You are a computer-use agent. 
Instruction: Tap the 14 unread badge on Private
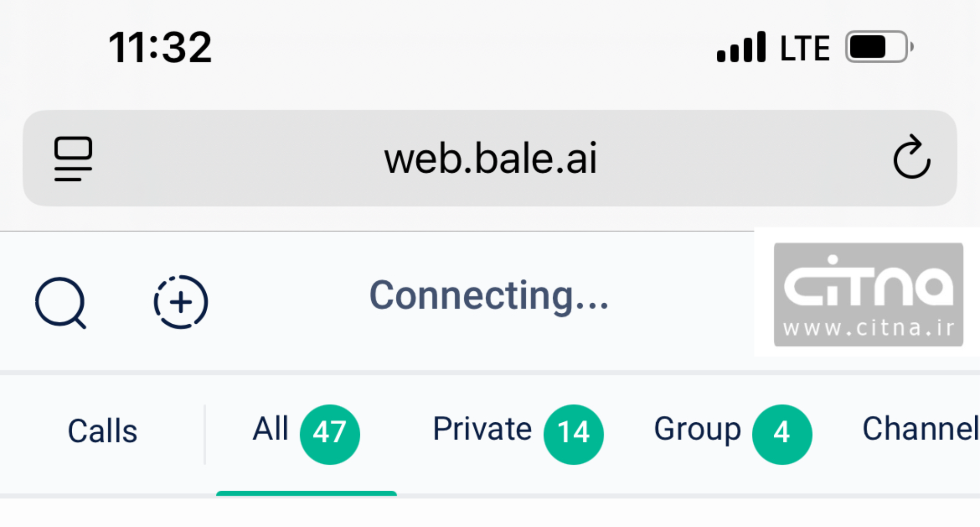pyautogui.click(x=573, y=434)
